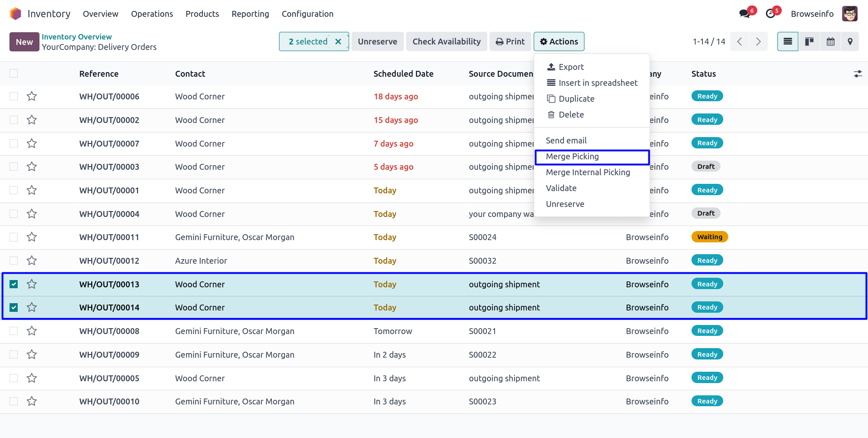Click the Waiting status badge

point(709,237)
